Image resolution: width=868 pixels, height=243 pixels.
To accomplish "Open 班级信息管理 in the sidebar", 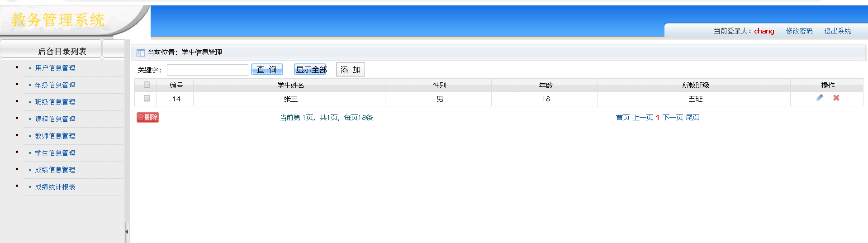I will (x=55, y=102).
